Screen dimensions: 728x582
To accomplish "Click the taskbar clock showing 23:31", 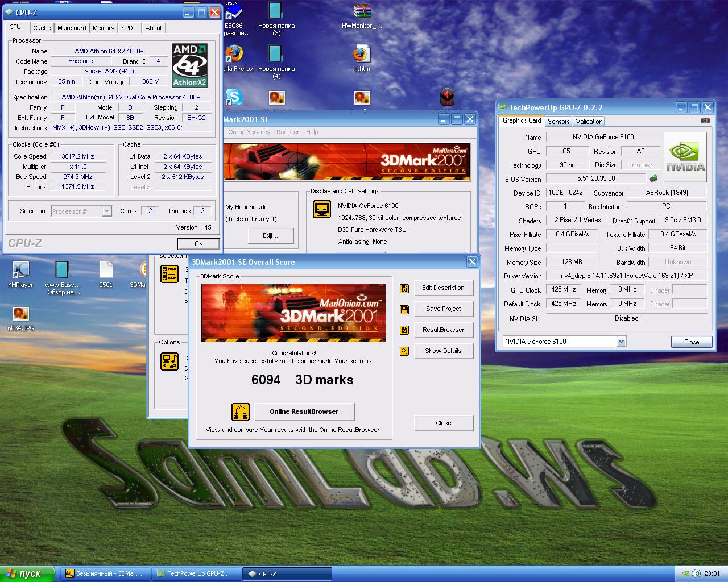I will coord(712,573).
